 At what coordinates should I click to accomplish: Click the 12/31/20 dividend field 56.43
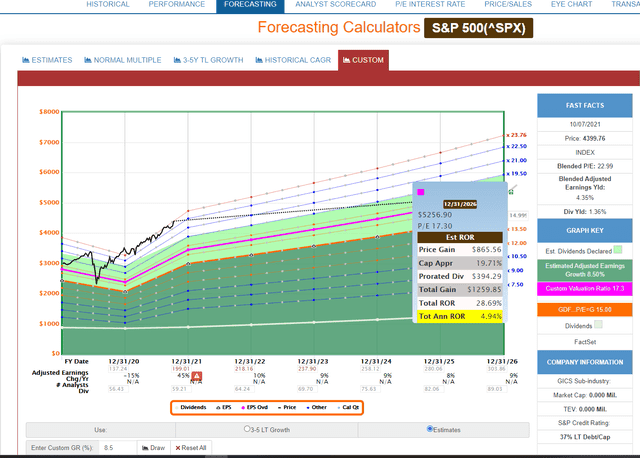pos(116,389)
